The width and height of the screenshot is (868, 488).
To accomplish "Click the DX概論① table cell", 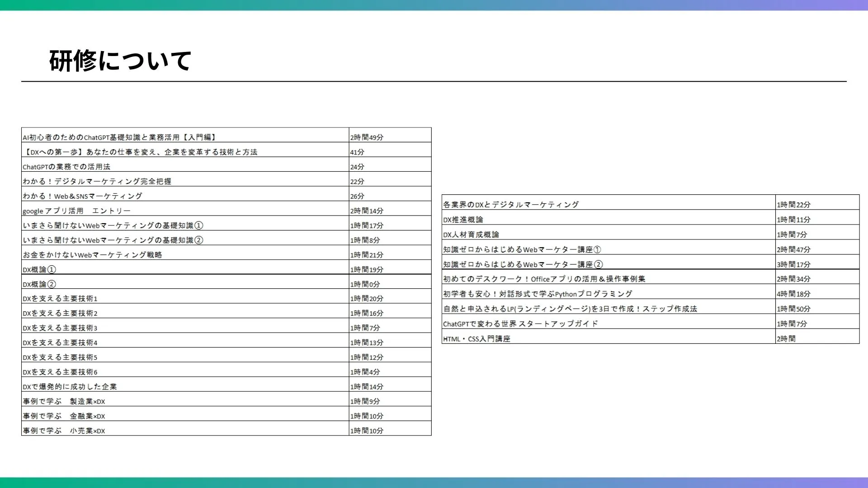I will [39, 270].
